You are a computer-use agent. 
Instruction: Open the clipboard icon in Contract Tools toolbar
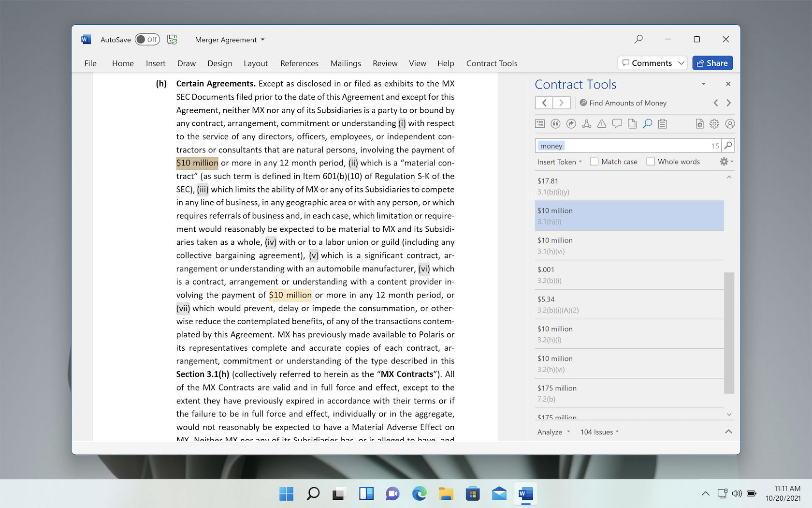coord(663,124)
